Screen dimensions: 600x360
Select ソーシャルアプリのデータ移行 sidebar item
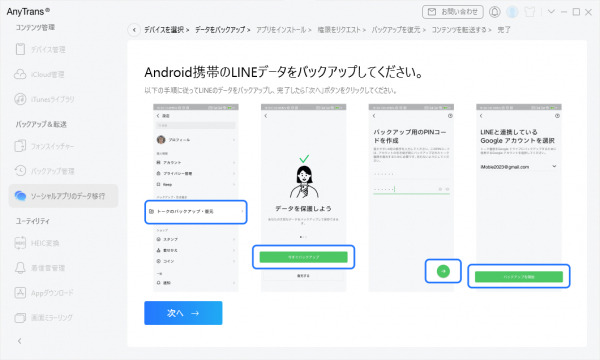(64, 196)
